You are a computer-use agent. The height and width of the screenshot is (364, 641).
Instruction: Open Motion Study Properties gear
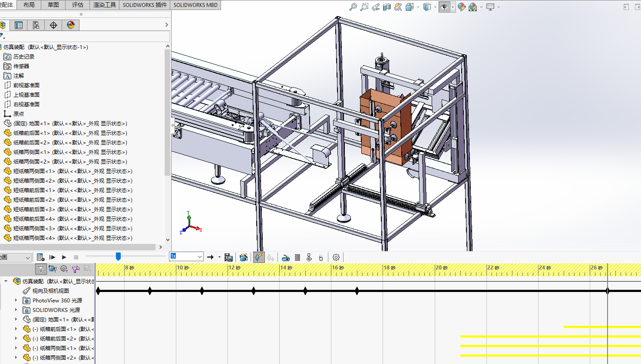(336, 257)
